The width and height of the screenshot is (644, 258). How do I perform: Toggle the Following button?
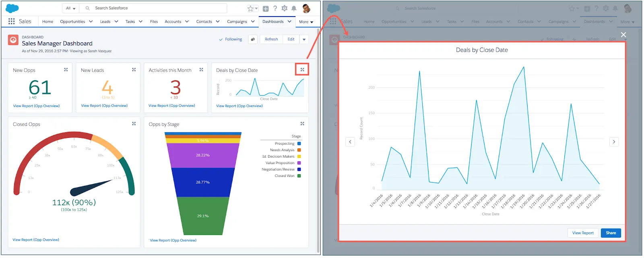[231, 39]
